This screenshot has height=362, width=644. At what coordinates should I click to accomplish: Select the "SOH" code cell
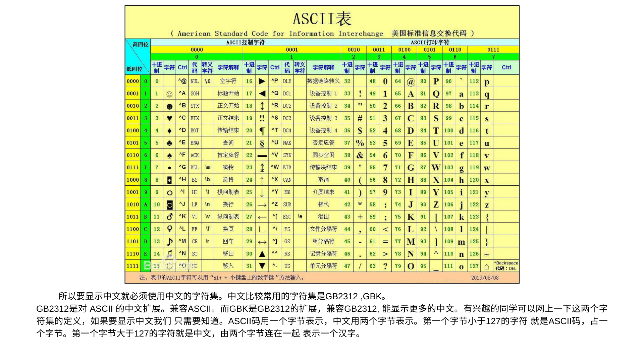[x=195, y=94]
